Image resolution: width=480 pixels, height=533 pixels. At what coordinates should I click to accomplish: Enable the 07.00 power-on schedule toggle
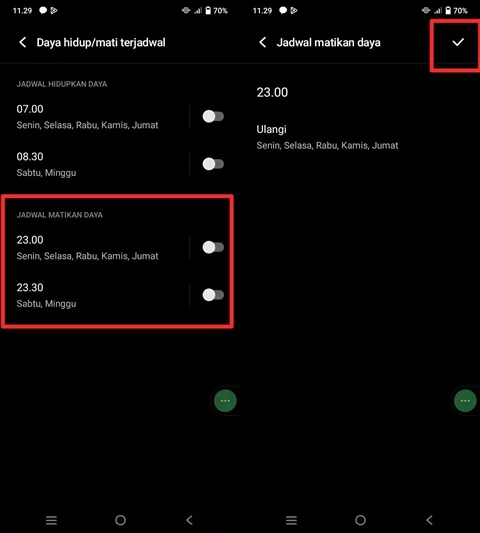tap(213, 116)
